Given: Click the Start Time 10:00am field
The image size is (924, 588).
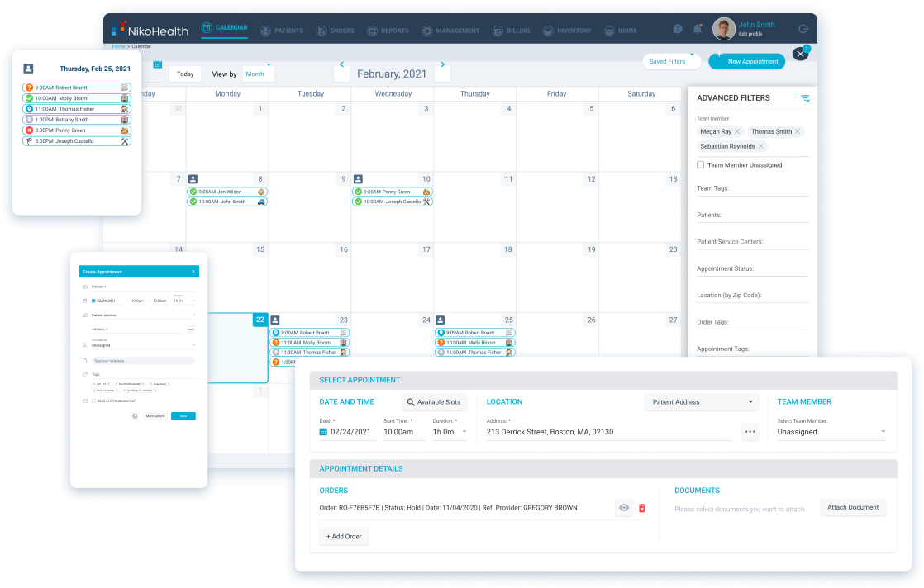Looking at the screenshot, I should (x=403, y=432).
